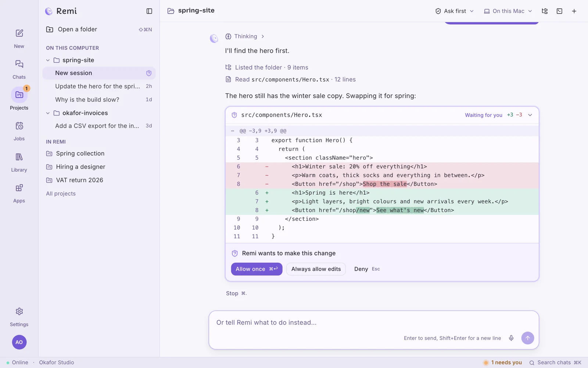Collapse the Hero.tsx diff card chevron
The width and height of the screenshot is (588, 368).
(530, 115)
